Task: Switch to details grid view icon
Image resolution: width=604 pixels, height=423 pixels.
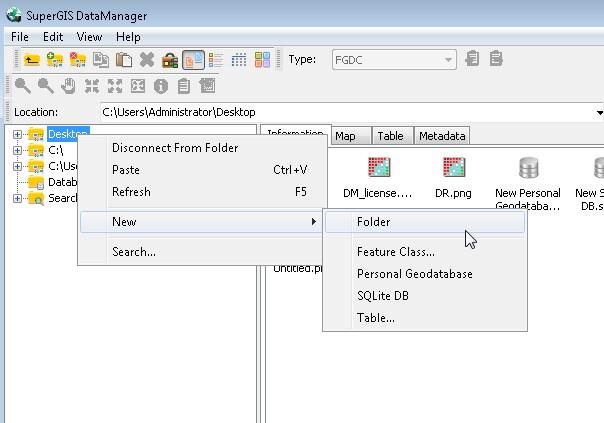Action: (239, 60)
